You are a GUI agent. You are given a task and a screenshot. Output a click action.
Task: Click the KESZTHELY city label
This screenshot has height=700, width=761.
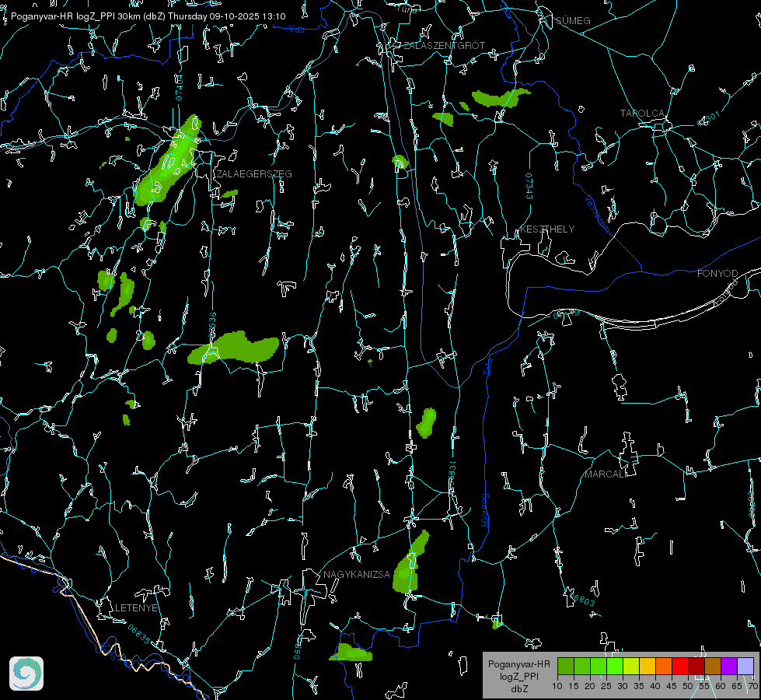547,229
